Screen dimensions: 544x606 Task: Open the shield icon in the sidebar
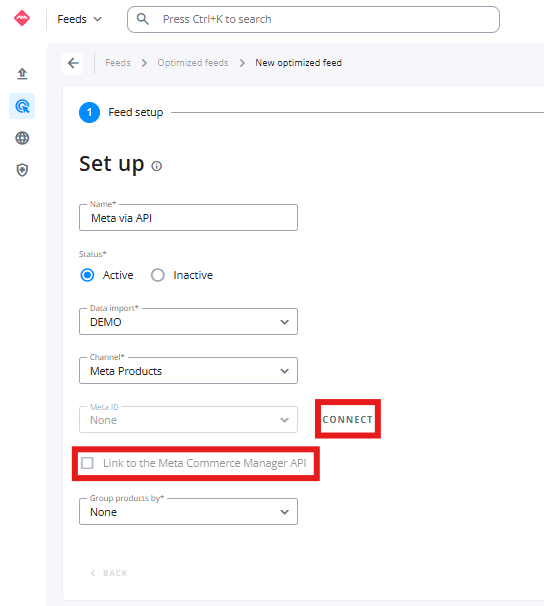(x=22, y=170)
